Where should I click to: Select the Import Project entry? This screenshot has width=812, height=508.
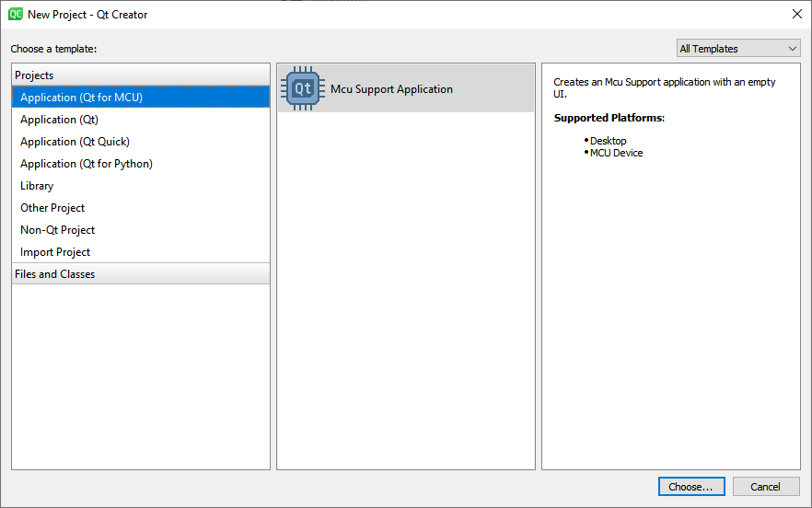pyautogui.click(x=55, y=252)
